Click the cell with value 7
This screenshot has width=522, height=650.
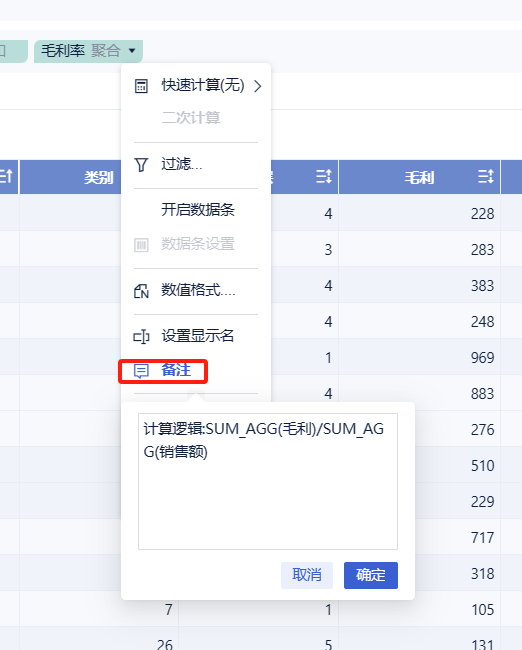(x=99, y=610)
